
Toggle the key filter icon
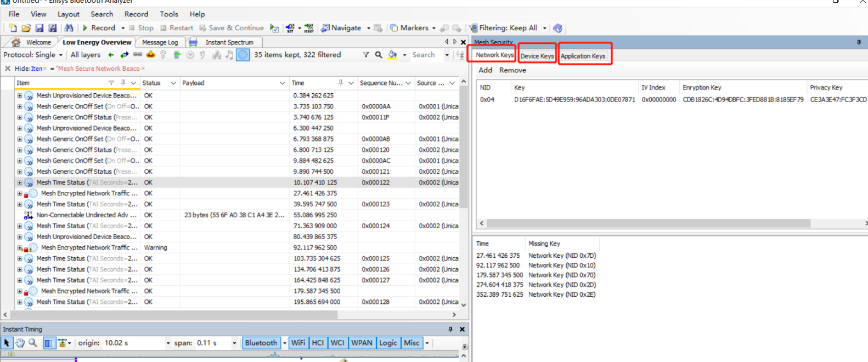[x=163, y=55]
